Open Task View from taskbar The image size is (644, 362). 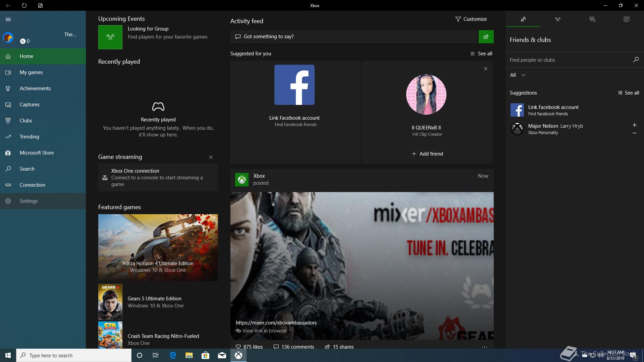(x=155, y=355)
